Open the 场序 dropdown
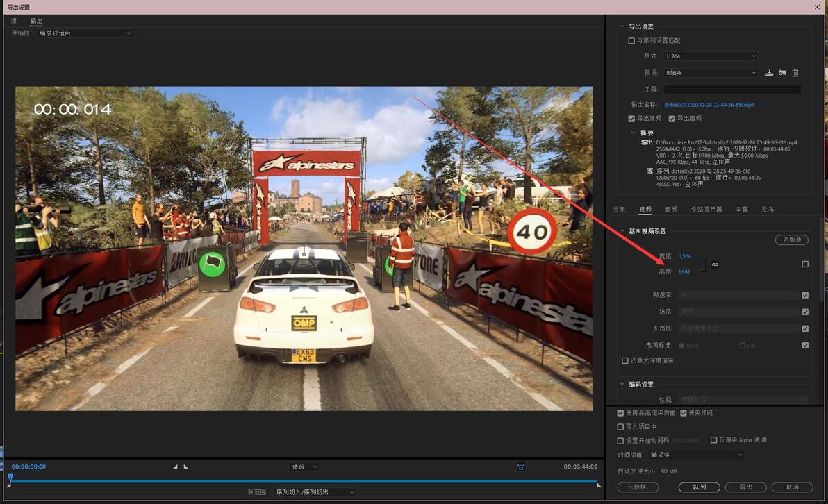 (x=739, y=312)
